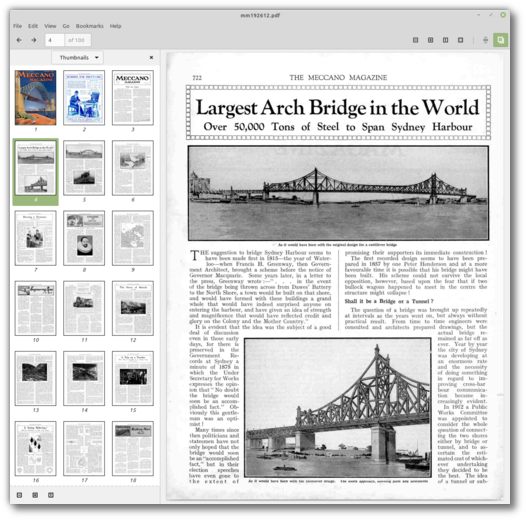This screenshot has width=526, height=520.
Task: Click the 'Largest Arch Bridge in the World' headline
Action: [337, 108]
